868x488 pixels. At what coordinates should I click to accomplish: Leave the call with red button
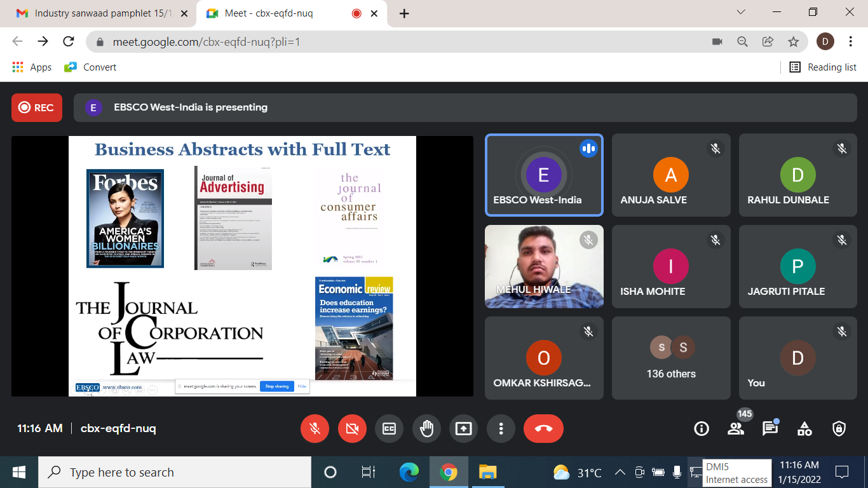tap(543, 429)
